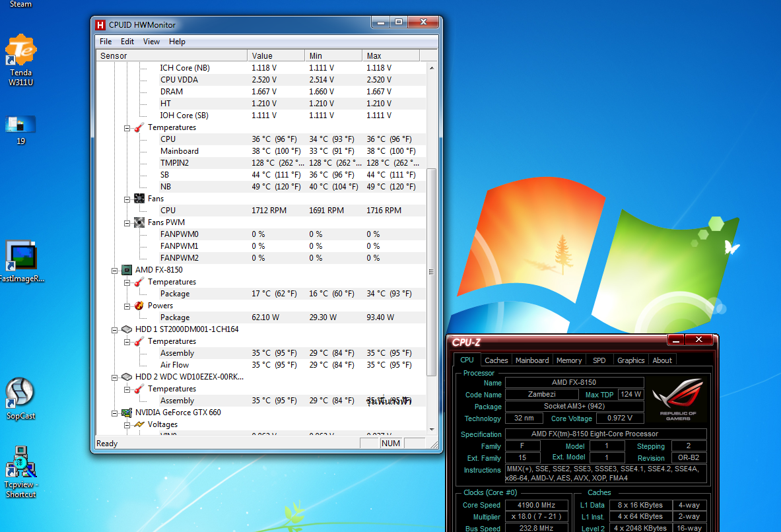The image size is (781, 532).
Task: Open the Help menu in HWMonitor
Action: 177,42
